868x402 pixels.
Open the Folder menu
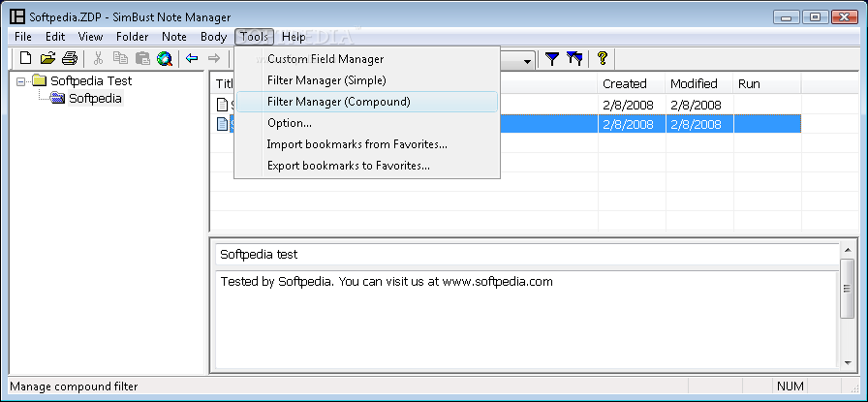(x=133, y=37)
